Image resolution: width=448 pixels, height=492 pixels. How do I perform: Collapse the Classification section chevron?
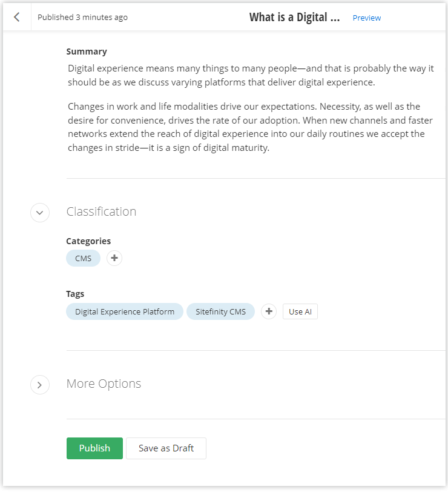40,212
